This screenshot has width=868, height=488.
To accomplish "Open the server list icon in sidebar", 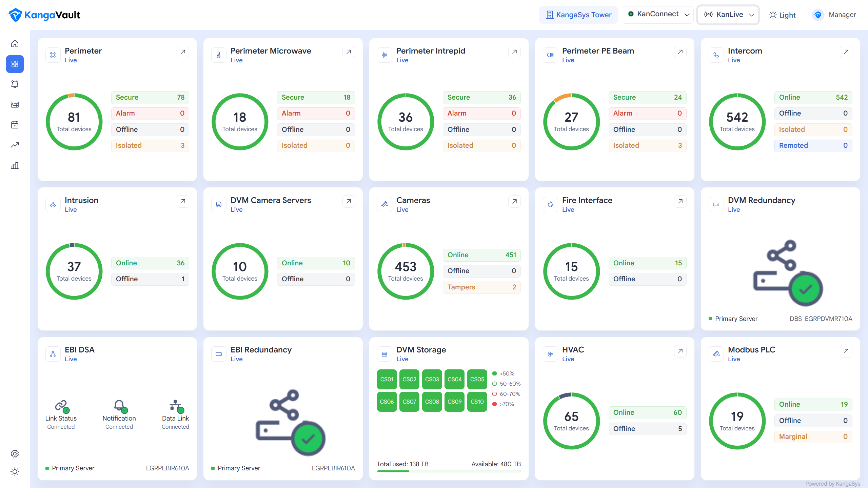I will coord(15,104).
